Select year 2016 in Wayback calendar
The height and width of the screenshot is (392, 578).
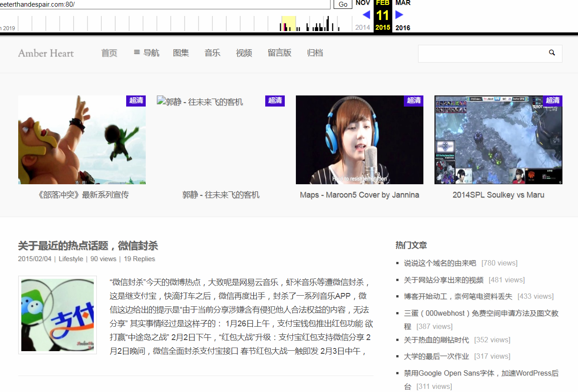[x=403, y=28]
